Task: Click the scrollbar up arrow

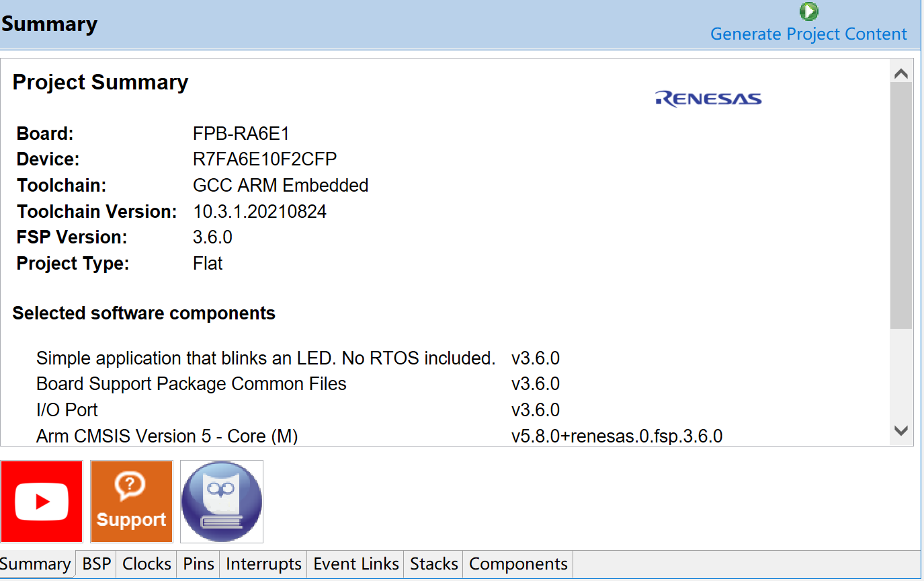Action: coord(901,73)
